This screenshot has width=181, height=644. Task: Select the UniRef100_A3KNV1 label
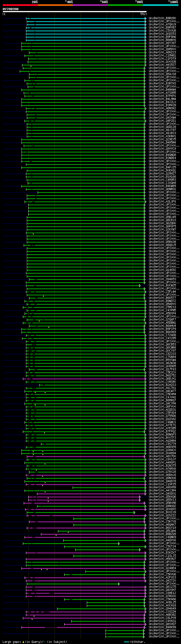(x=162, y=136)
